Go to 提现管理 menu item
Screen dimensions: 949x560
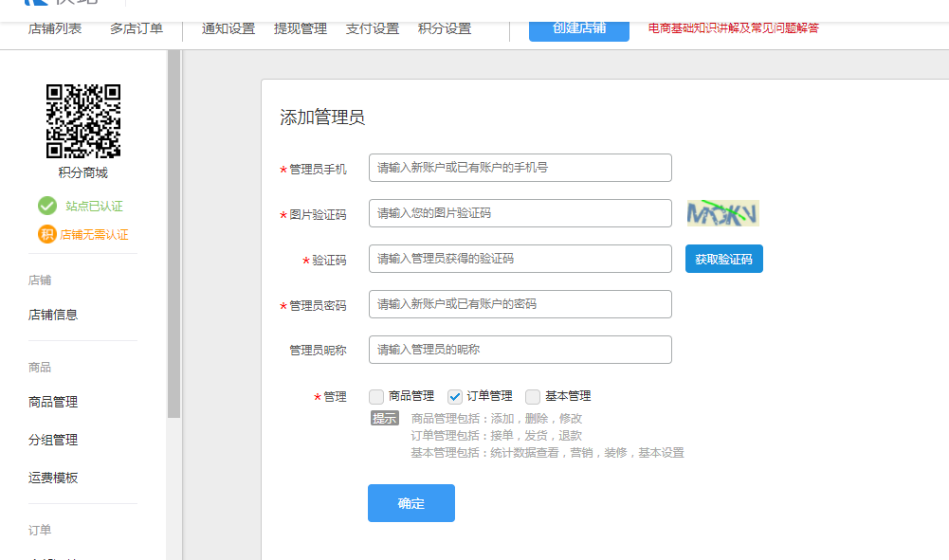click(x=301, y=28)
